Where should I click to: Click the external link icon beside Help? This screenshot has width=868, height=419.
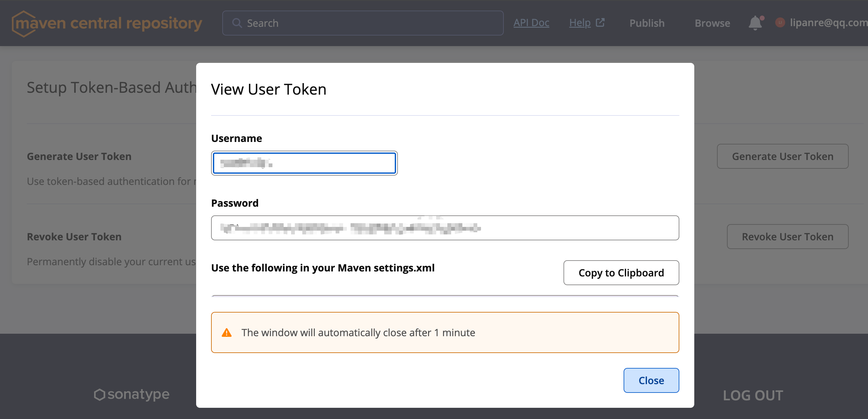(x=600, y=22)
